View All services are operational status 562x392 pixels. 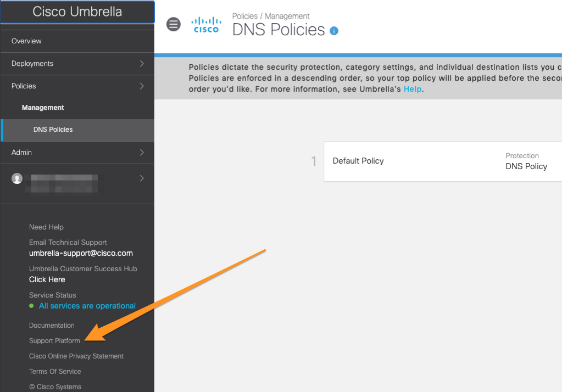pos(87,306)
